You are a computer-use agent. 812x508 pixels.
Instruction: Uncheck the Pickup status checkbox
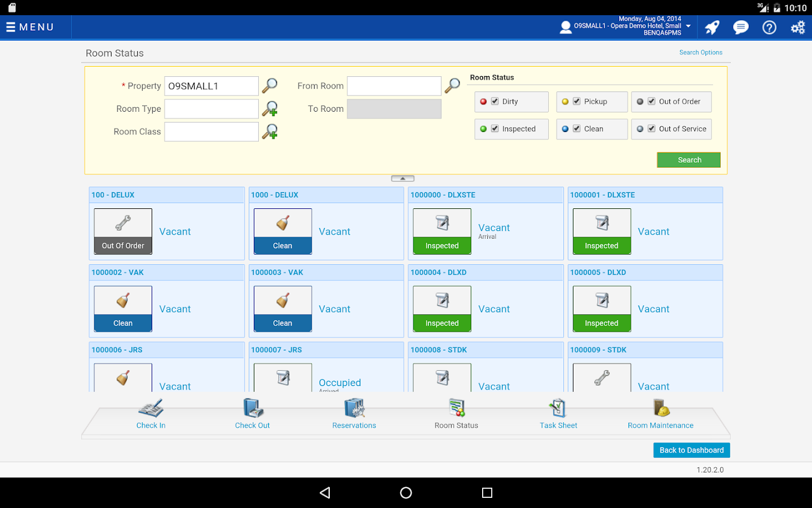(576, 102)
